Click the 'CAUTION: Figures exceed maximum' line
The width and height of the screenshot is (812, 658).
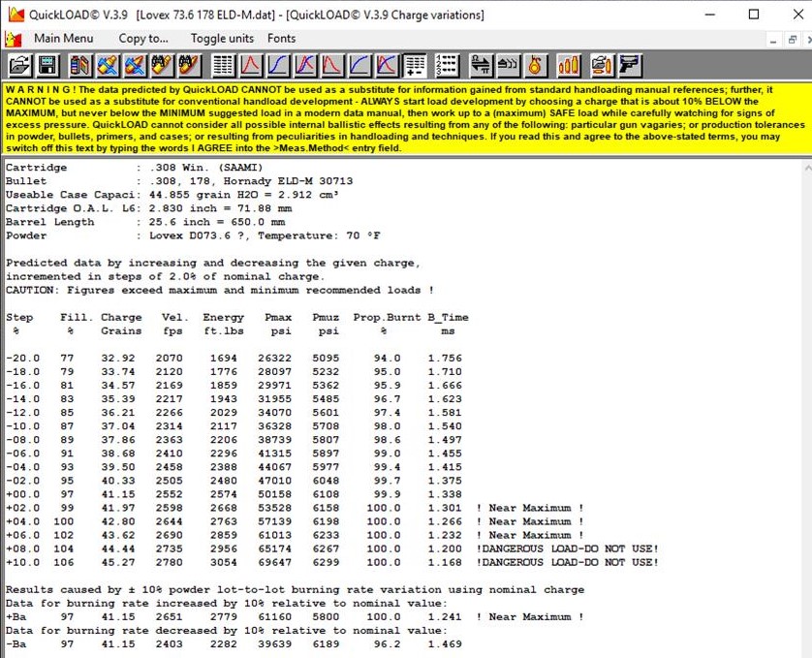pos(220,290)
